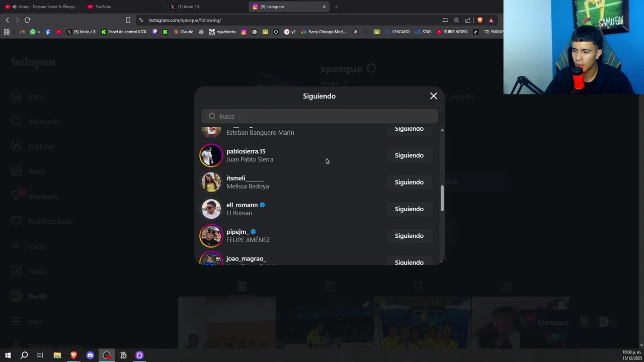Click the zoom magnifier icon in address bar
This screenshot has width=644, height=362.
point(456,20)
